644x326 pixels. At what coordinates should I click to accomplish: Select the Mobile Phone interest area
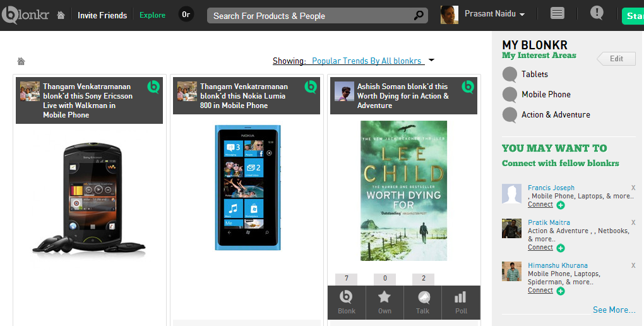point(546,95)
